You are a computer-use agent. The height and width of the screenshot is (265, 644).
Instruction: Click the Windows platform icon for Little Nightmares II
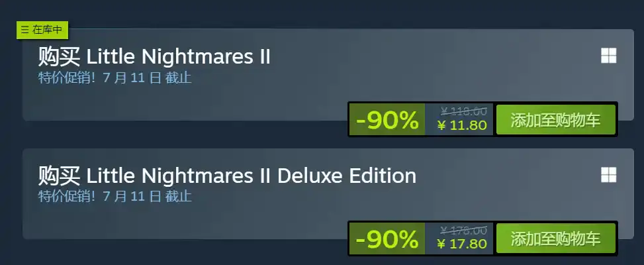click(609, 56)
